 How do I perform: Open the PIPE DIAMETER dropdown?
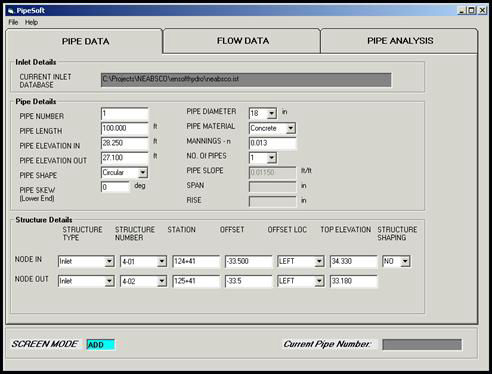[x=272, y=114]
